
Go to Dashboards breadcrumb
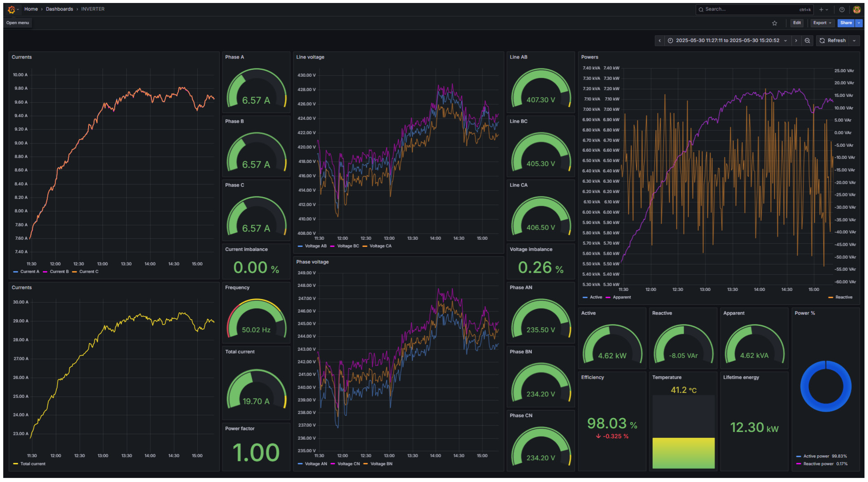[x=59, y=9]
